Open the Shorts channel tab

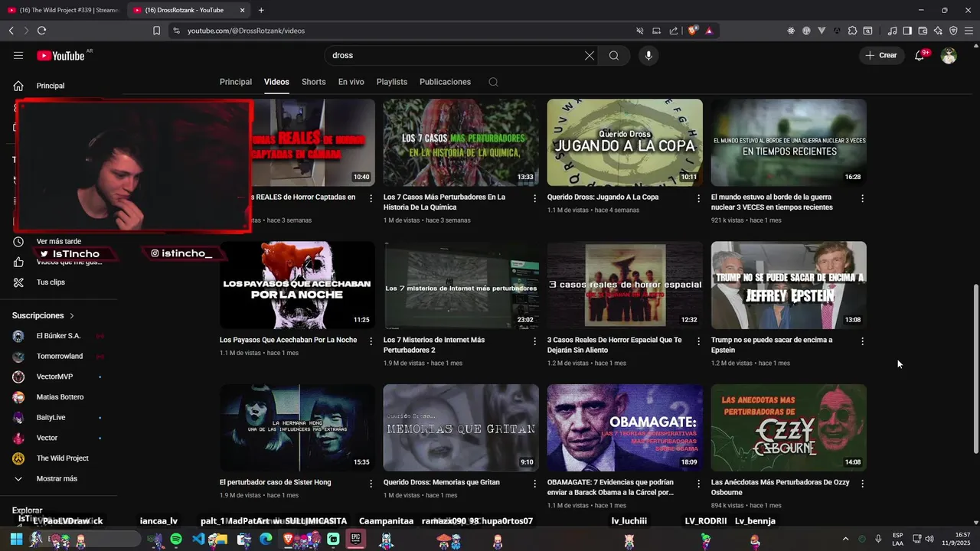(x=313, y=82)
